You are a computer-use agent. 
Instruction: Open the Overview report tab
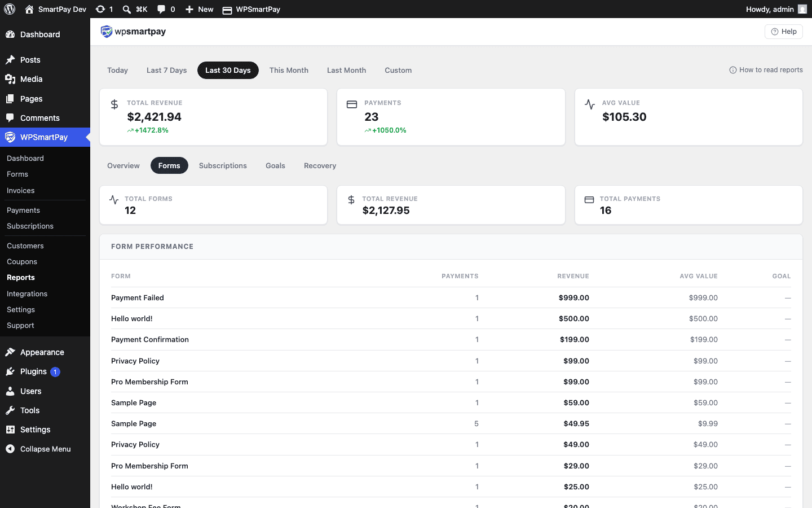pos(123,165)
